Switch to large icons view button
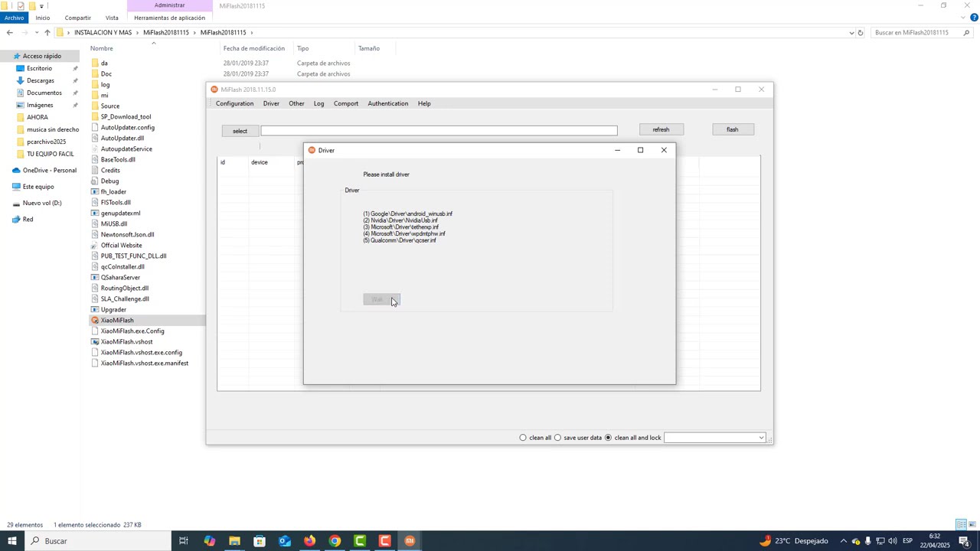The height and width of the screenshot is (551, 980). coord(972,525)
